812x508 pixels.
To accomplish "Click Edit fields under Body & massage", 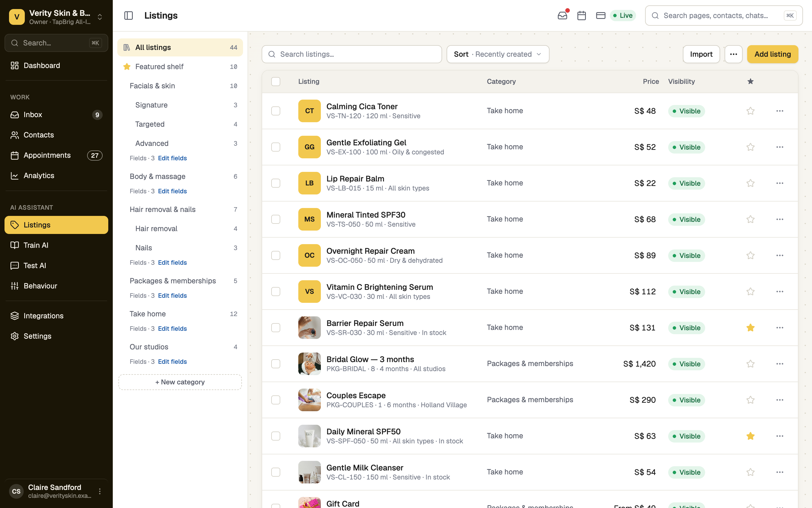I will coord(172,191).
